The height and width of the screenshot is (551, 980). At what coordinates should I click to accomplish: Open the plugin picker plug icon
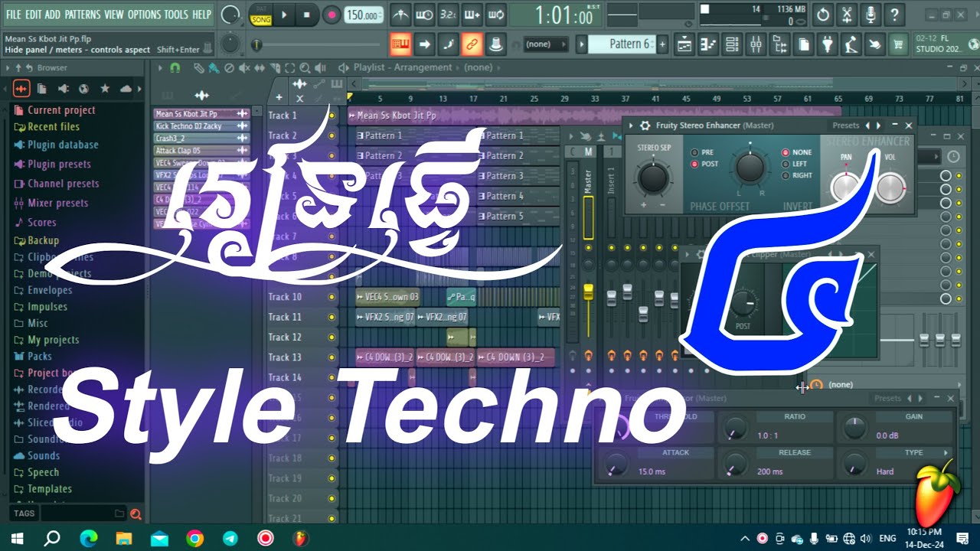tap(827, 44)
